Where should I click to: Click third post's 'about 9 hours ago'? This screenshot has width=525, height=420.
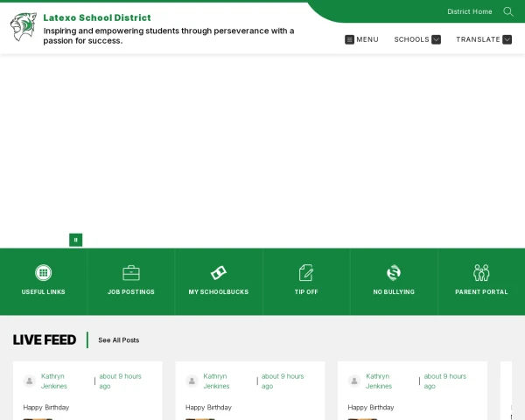445,381
